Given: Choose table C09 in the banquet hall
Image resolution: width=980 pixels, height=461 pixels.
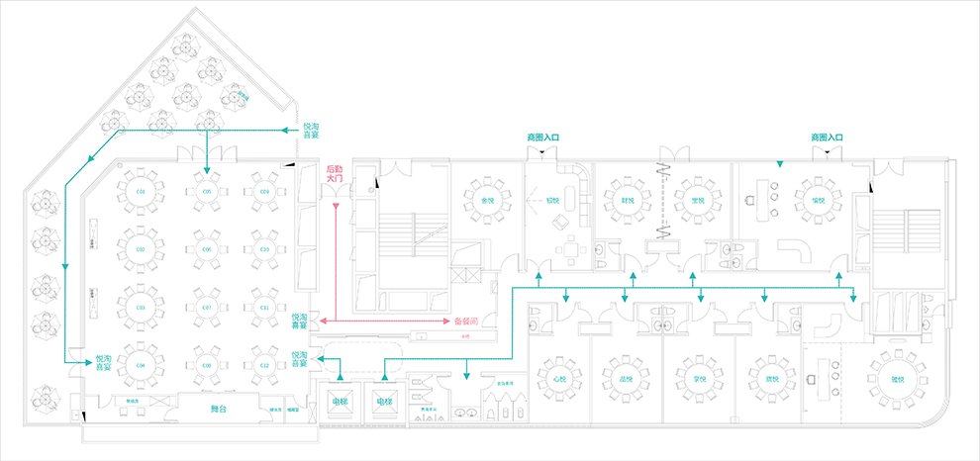Looking at the screenshot, I should (264, 191).
